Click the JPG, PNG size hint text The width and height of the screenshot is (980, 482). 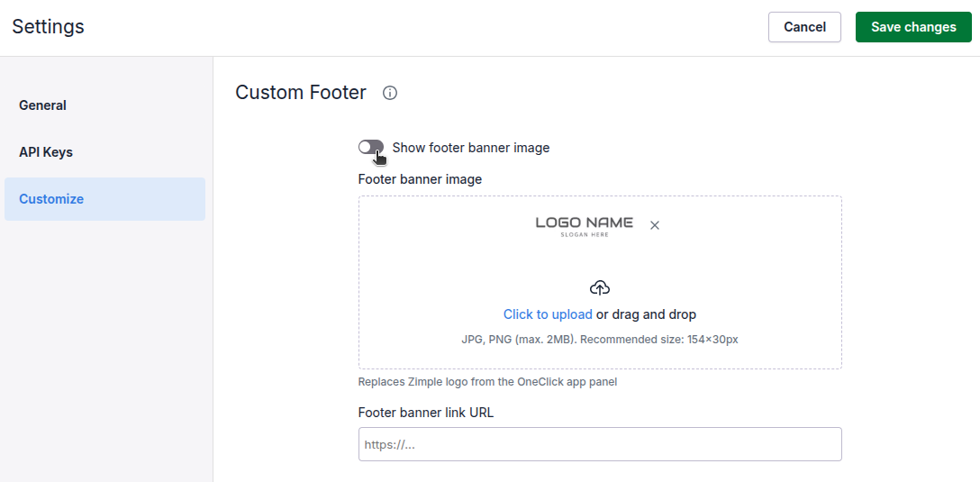(x=600, y=340)
